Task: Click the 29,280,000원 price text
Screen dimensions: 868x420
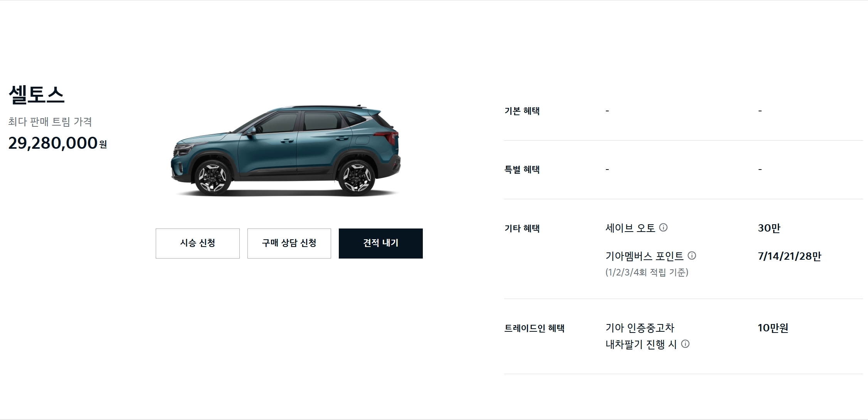Action: [x=57, y=143]
